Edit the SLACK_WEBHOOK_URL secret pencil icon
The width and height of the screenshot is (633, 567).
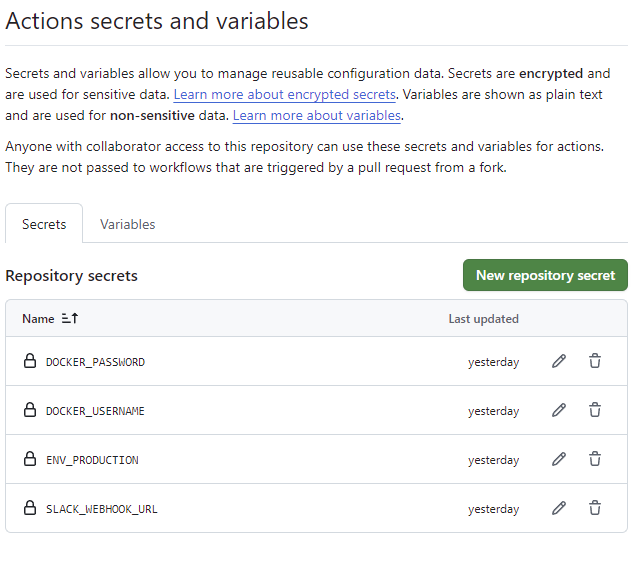[x=559, y=508]
